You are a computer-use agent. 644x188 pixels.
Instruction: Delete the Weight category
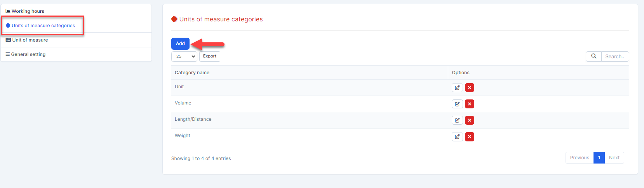(x=470, y=137)
